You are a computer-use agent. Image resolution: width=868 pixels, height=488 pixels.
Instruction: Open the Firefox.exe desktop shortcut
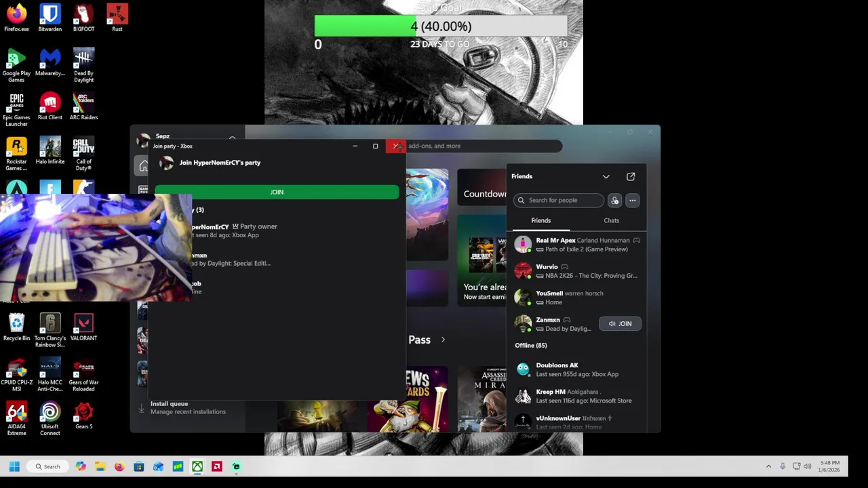[16, 18]
